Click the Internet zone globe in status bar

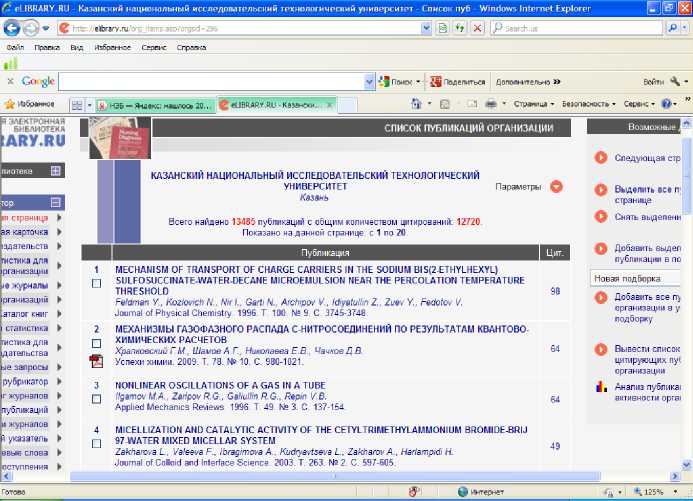[463, 491]
